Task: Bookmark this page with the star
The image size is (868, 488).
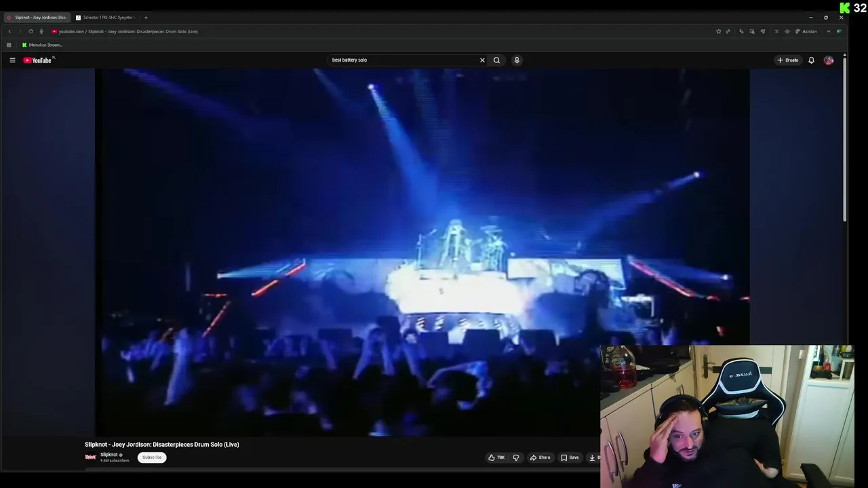Action: click(x=719, y=31)
